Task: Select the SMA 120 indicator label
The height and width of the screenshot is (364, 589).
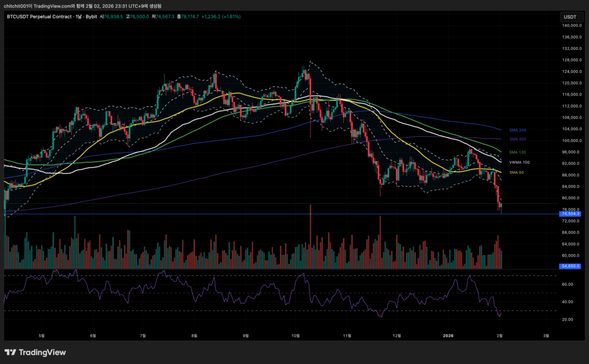Action: pos(518,152)
